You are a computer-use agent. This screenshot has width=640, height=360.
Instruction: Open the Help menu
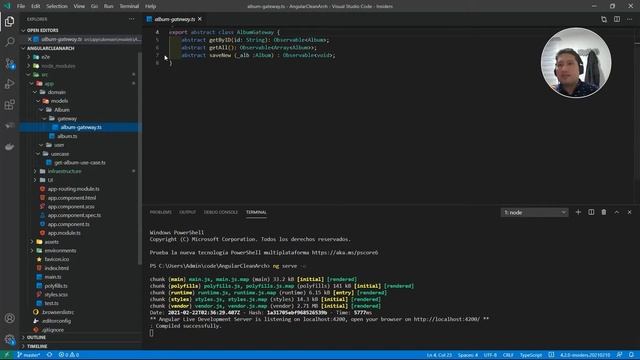pos(150,6)
